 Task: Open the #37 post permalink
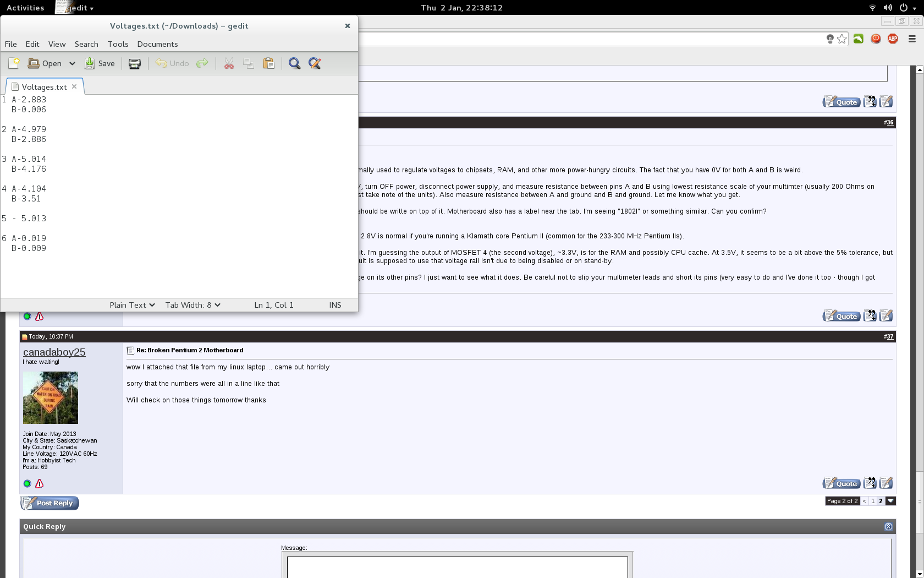(889, 336)
